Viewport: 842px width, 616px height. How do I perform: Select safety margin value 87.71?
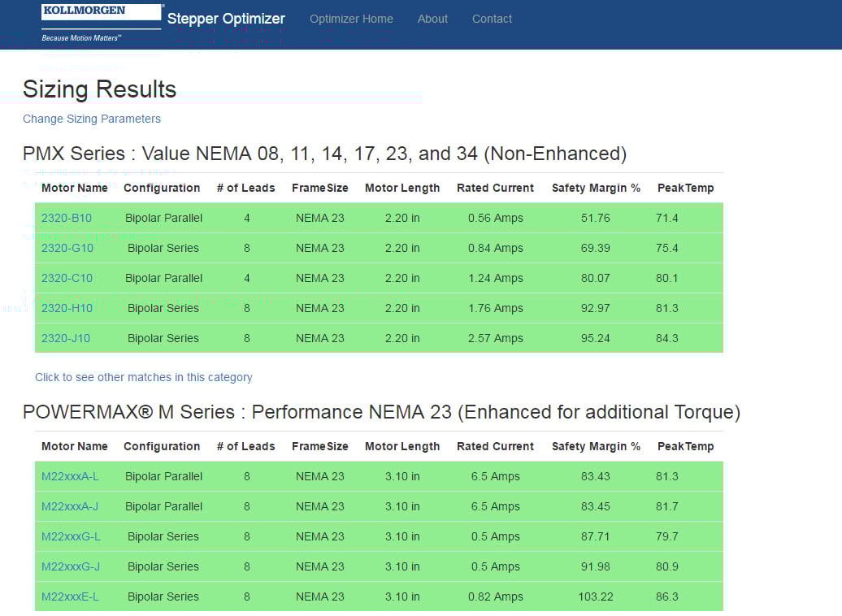(596, 536)
